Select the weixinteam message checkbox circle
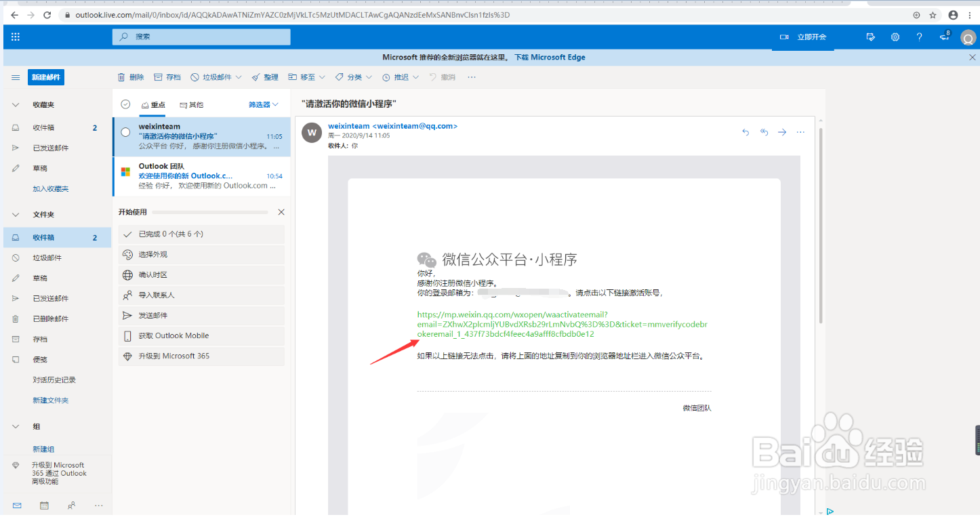The height and width of the screenshot is (517, 980). pos(125,132)
